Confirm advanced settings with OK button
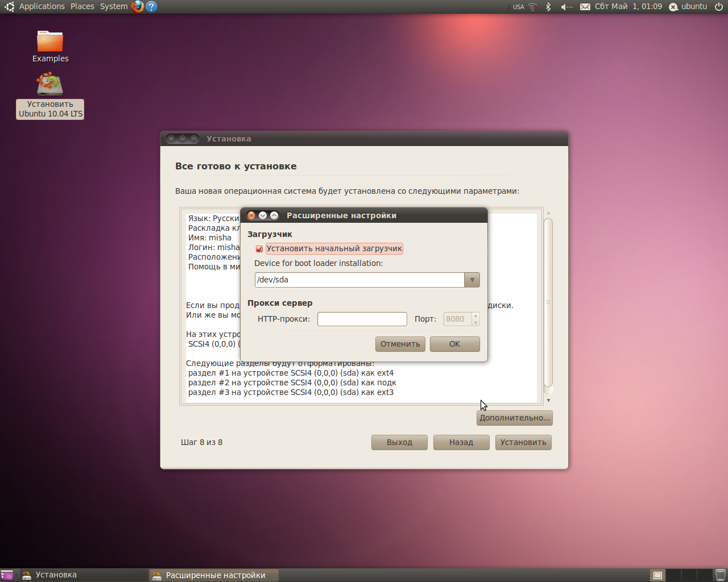 (455, 344)
